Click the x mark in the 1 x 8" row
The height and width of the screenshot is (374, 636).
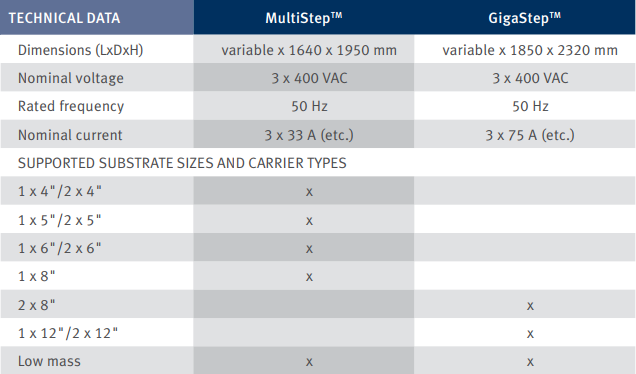[309, 277]
